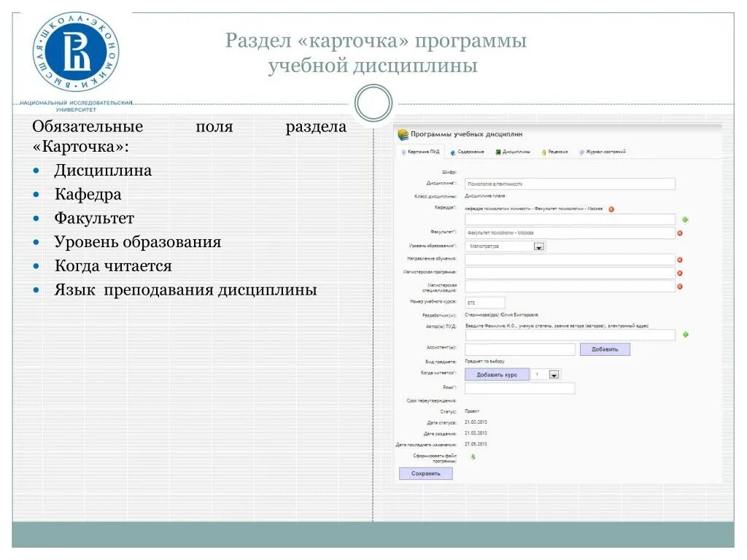Click the Содержание tab icon
This screenshot has width=747, height=560.
[452, 152]
